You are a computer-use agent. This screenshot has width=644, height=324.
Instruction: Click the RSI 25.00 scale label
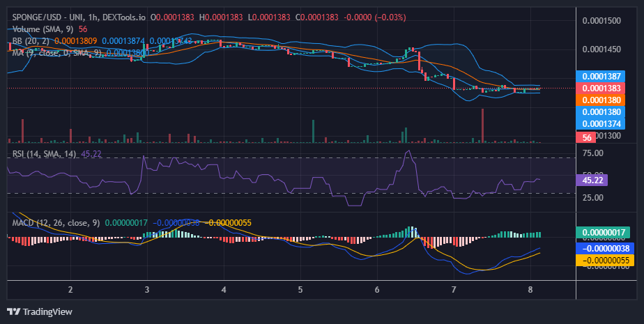point(592,197)
